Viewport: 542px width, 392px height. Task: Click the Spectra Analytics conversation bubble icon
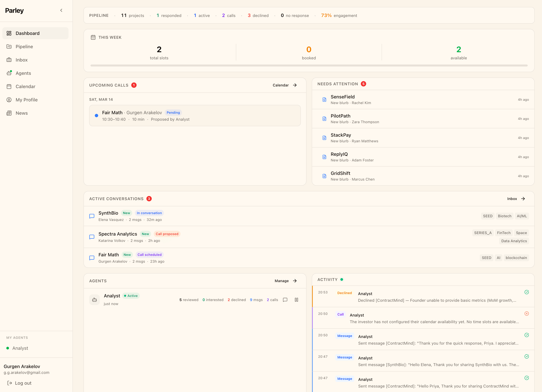[x=92, y=237]
